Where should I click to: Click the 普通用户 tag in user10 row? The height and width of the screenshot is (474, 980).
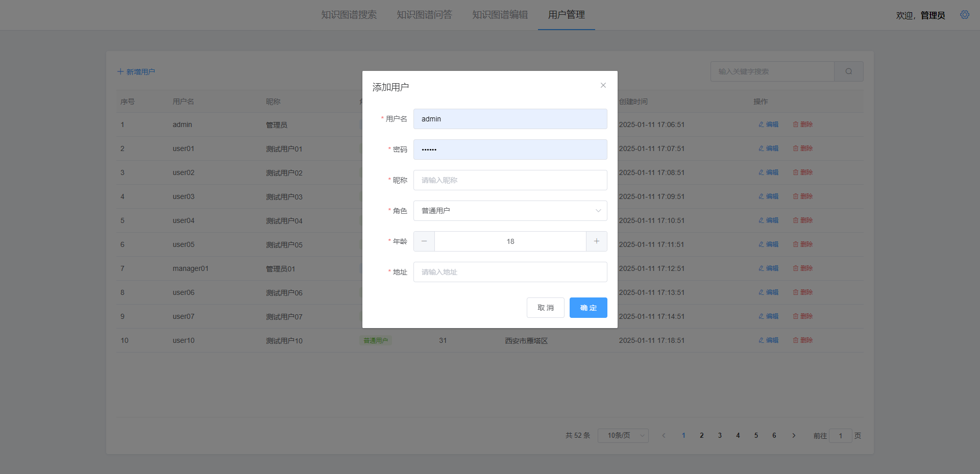click(x=376, y=340)
